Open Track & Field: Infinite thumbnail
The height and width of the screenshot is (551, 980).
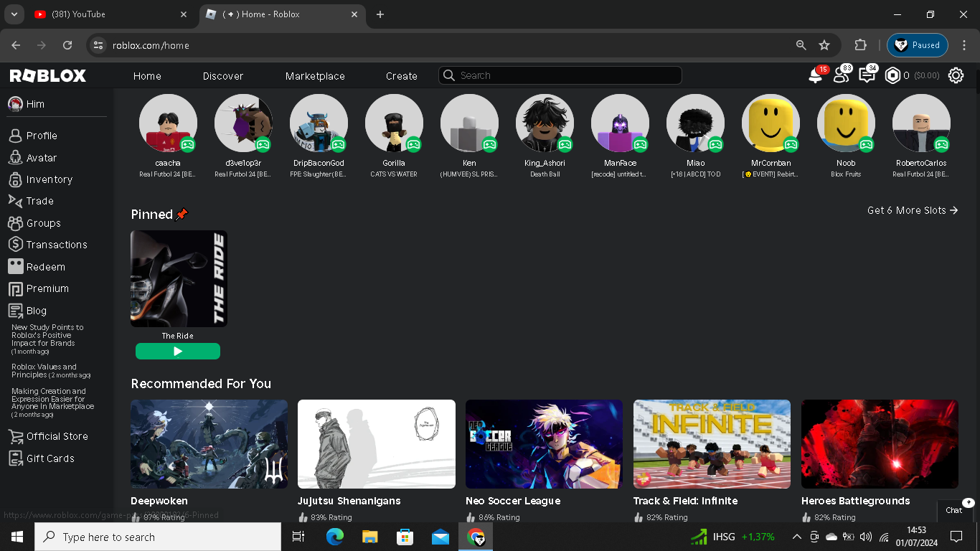[712, 444]
